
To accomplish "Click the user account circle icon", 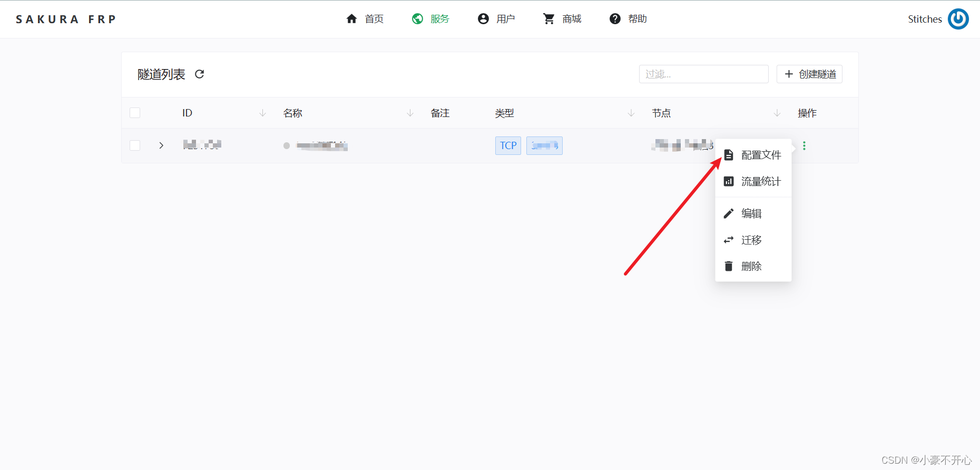I will [483, 19].
